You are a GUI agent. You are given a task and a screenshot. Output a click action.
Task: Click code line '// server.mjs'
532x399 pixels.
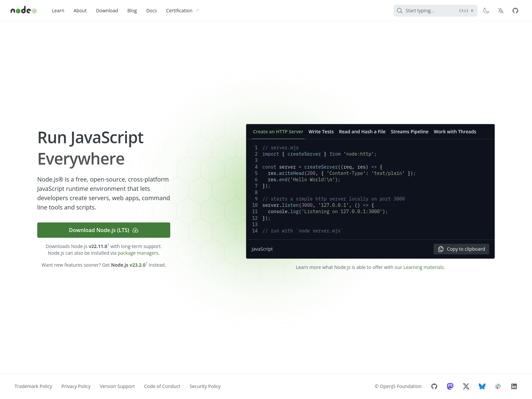pos(280,148)
